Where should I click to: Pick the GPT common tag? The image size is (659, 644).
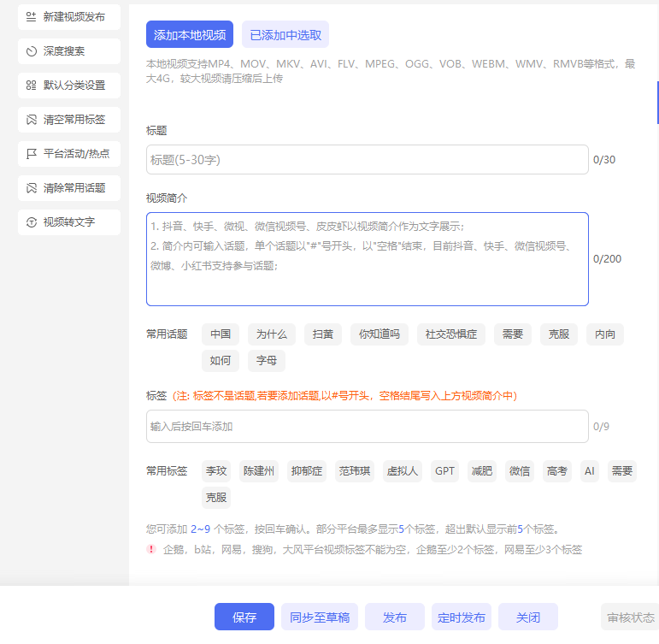pos(444,471)
